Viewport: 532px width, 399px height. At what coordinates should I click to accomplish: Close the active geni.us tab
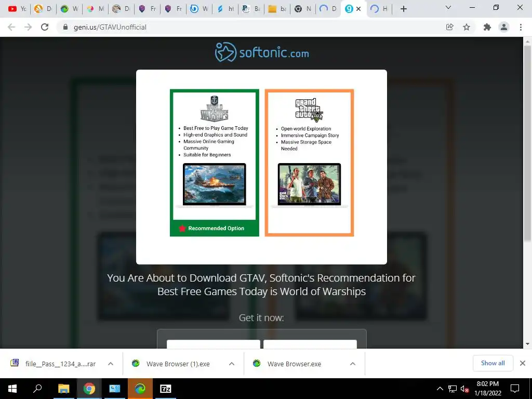tap(358, 9)
